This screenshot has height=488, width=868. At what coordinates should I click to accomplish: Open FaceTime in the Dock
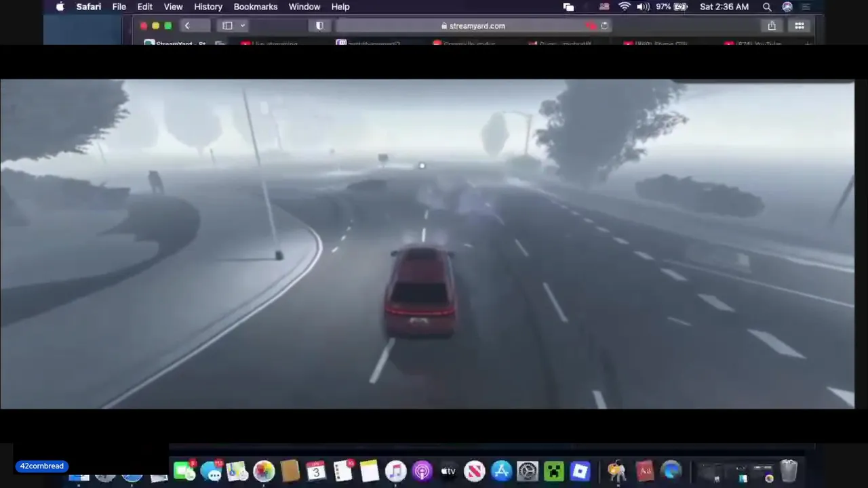pyautogui.click(x=184, y=470)
